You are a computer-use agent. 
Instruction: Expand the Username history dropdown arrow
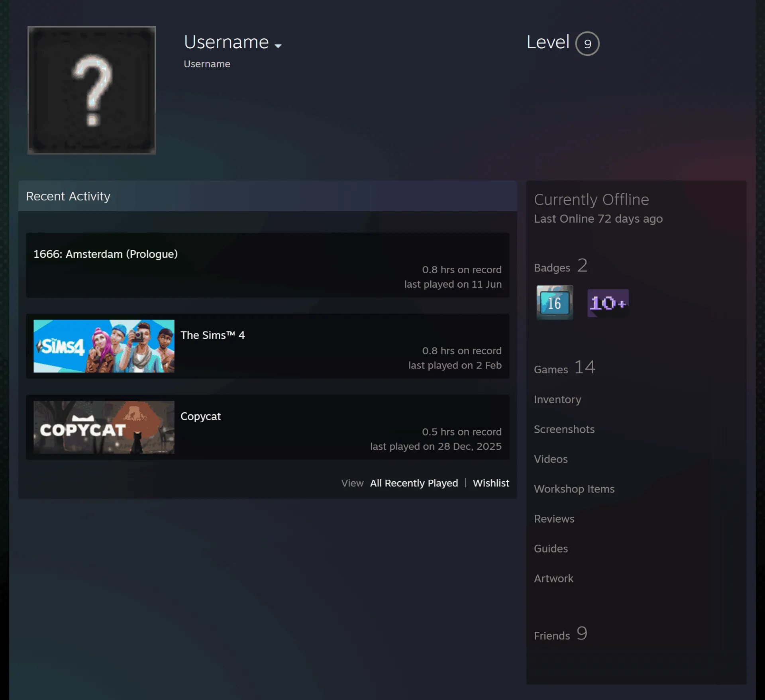[x=278, y=46]
